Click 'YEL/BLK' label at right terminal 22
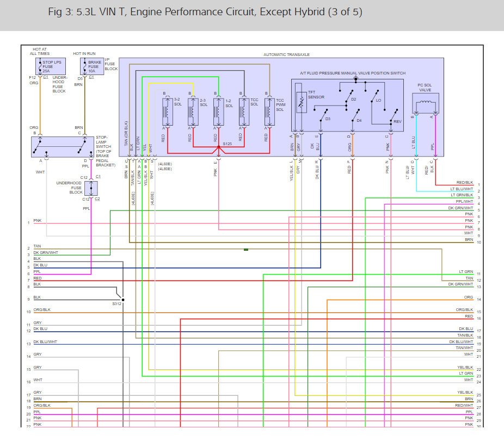Viewport: 504px width, 441px height. tap(465, 367)
